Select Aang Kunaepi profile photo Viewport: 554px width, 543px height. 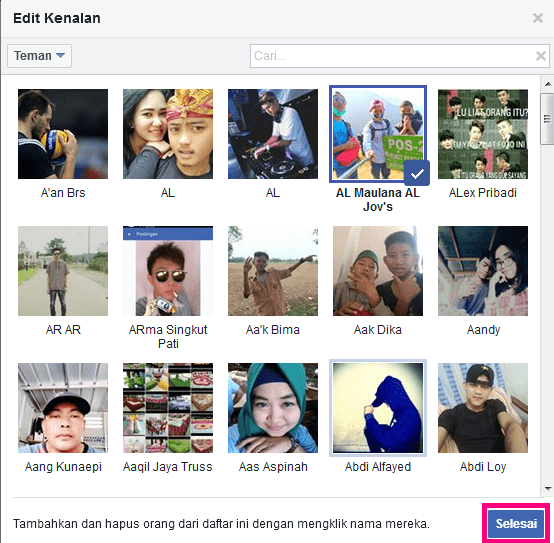click(x=63, y=408)
